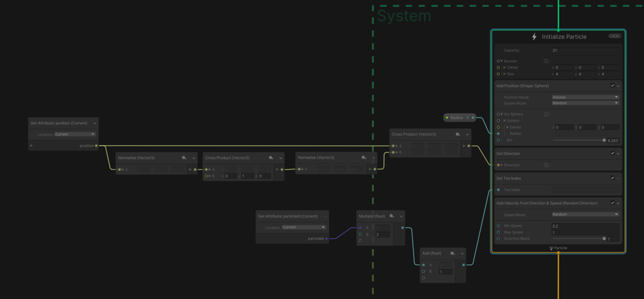Click the Radius property node label
This screenshot has width=644, height=299.
[x=456, y=117]
